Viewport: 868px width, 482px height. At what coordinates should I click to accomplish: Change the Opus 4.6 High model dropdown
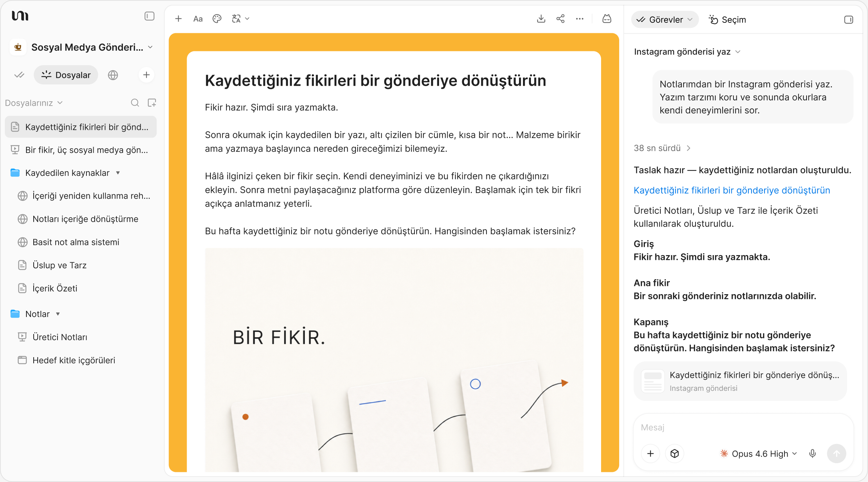[758, 454]
